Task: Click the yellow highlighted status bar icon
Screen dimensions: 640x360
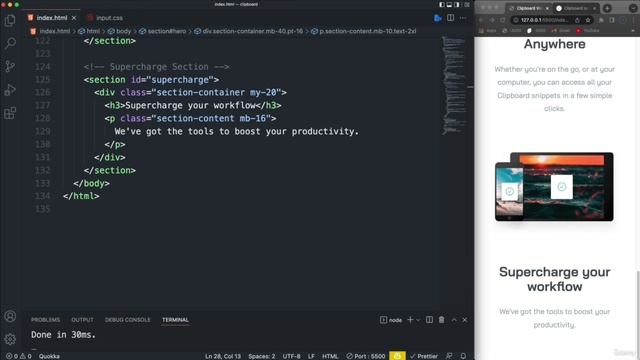Action: coord(397,356)
